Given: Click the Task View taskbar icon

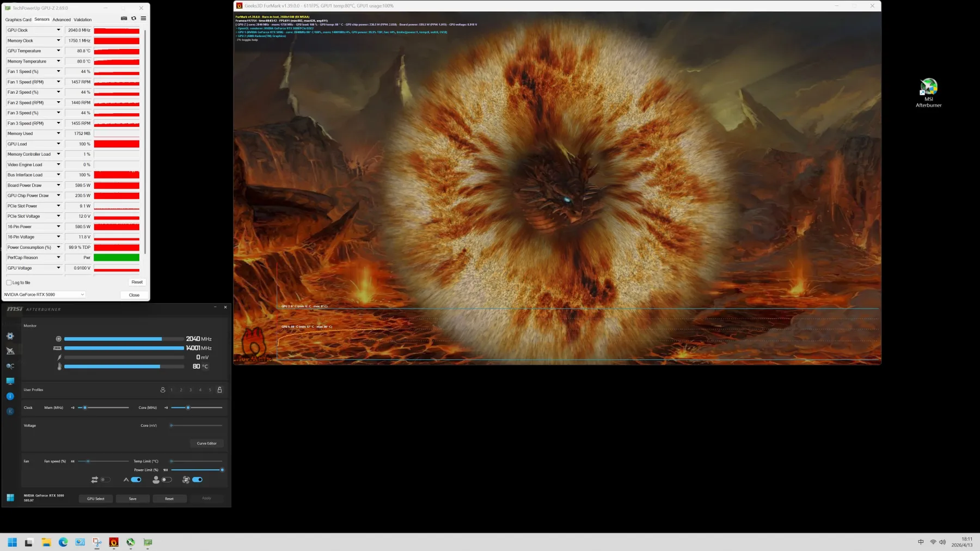Looking at the screenshot, I should pyautogui.click(x=29, y=542).
